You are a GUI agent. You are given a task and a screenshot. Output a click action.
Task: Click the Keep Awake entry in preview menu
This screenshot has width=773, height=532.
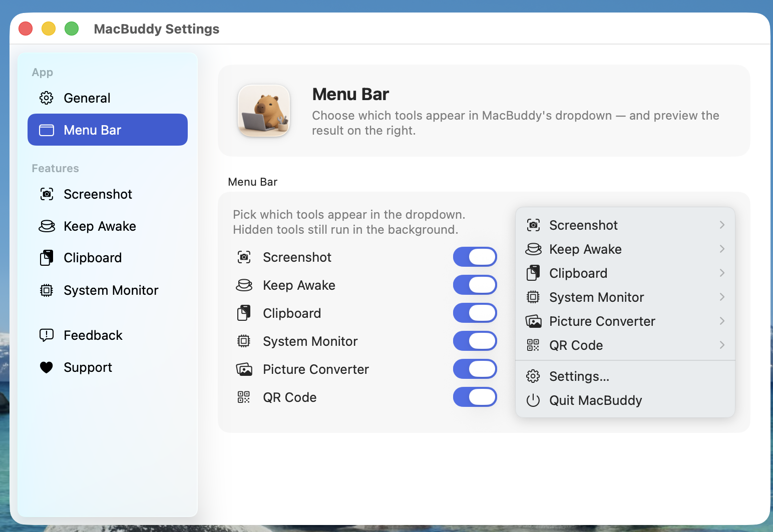tap(625, 249)
